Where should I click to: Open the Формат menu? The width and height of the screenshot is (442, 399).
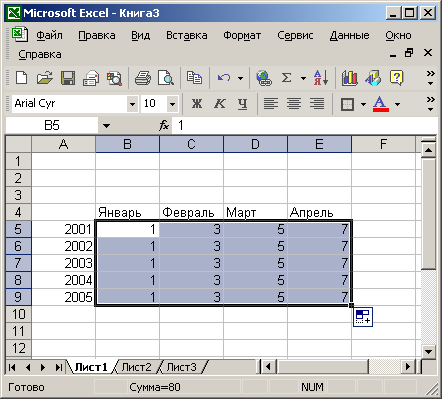coord(242,35)
